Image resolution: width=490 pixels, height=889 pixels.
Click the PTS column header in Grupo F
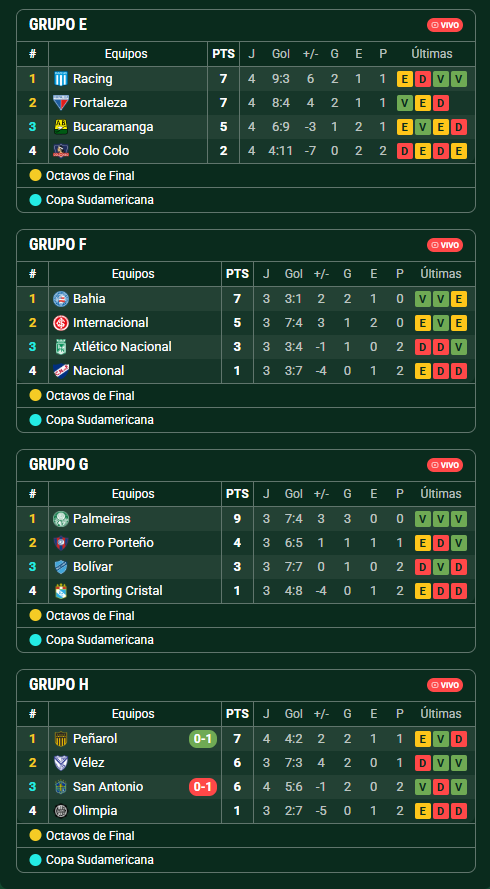[x=237, y=274]
